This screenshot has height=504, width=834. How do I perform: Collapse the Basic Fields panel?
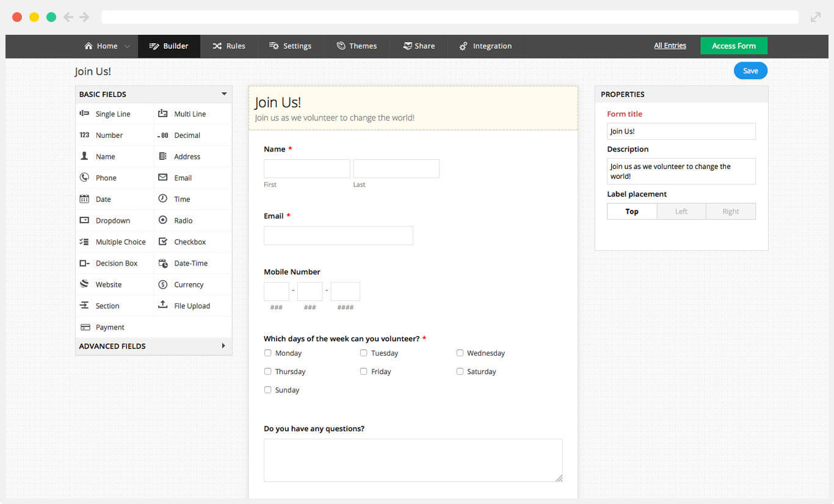click(224, 94)
